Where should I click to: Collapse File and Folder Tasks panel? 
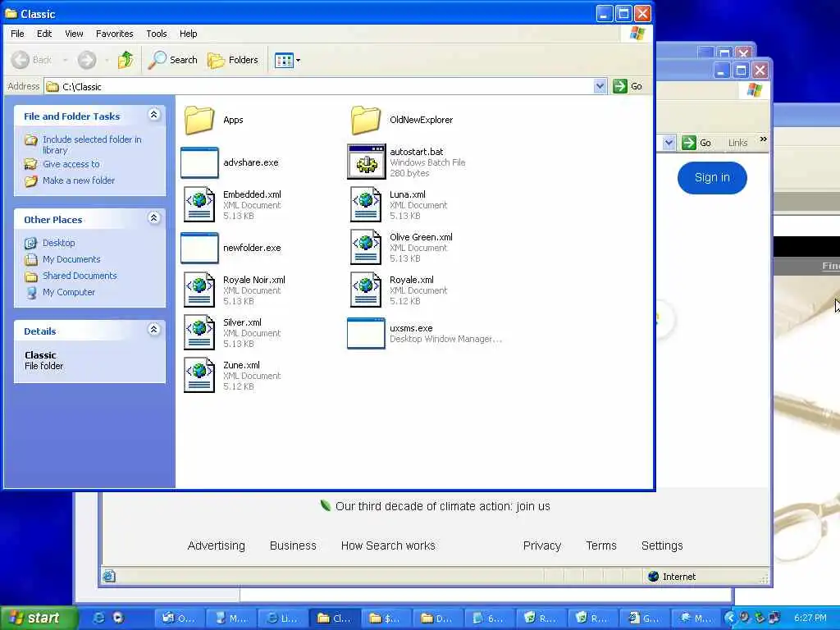153,115
